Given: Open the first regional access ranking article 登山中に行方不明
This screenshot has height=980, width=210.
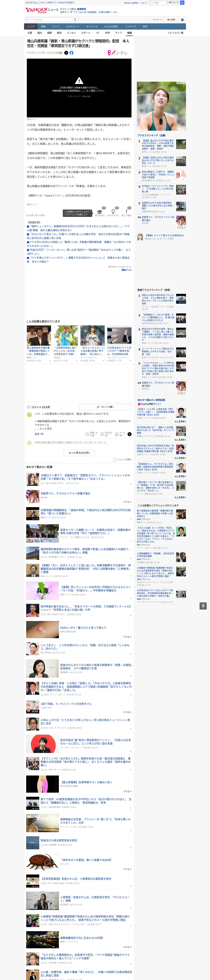Looking at the screenshot, I should coord(158,145).
